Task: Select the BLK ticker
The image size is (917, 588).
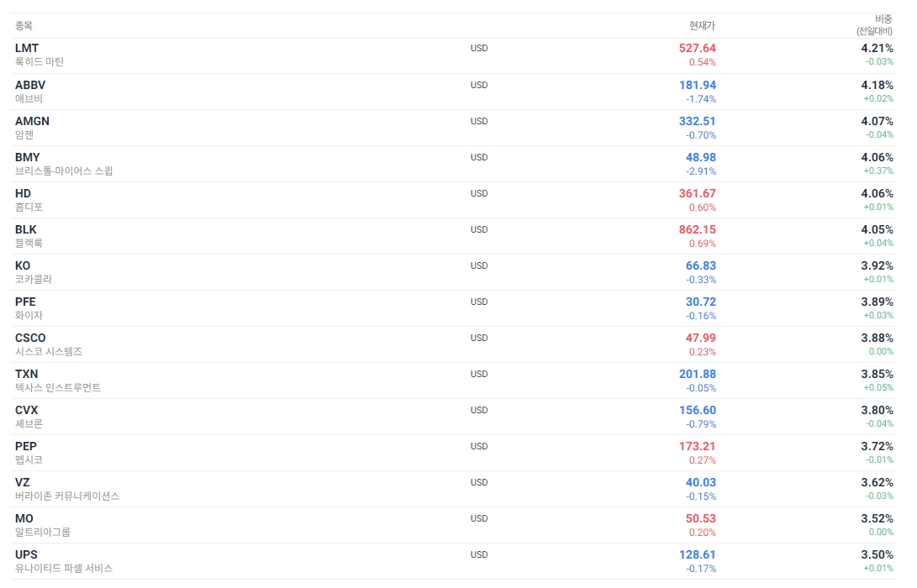Action: (x=26, y=229)
